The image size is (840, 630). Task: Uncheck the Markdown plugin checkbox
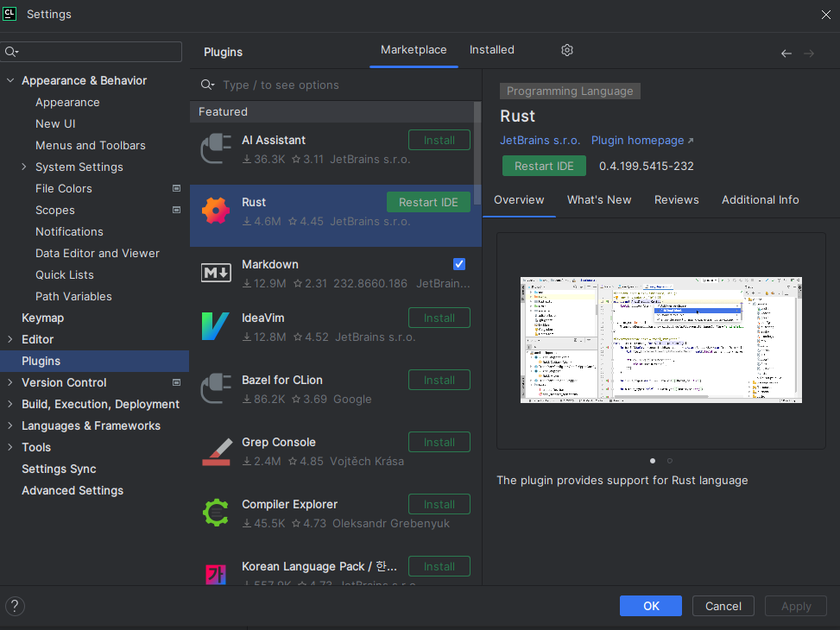point(459,263)
